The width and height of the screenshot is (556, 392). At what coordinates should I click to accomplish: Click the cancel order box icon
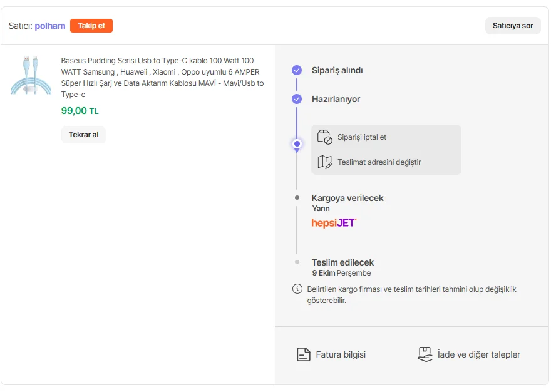point(324,137)
